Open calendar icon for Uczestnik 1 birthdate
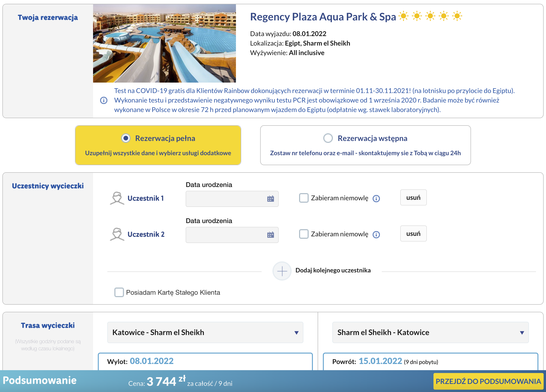The height and width of the screenshot is (392, 546). pyautogui.click(x=270, y=199)
